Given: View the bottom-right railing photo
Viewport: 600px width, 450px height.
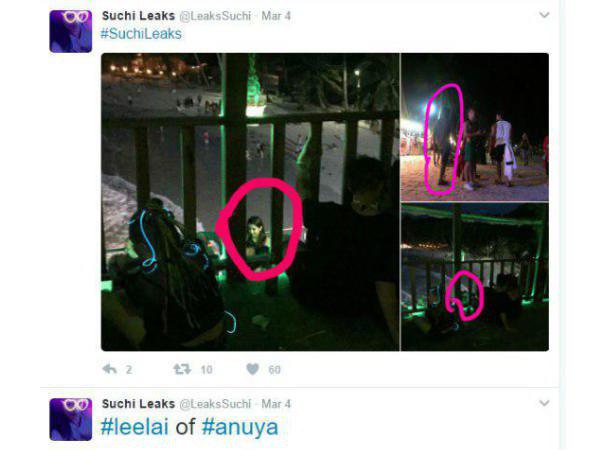Looking at the screenshot, I should tap(475, 277).
